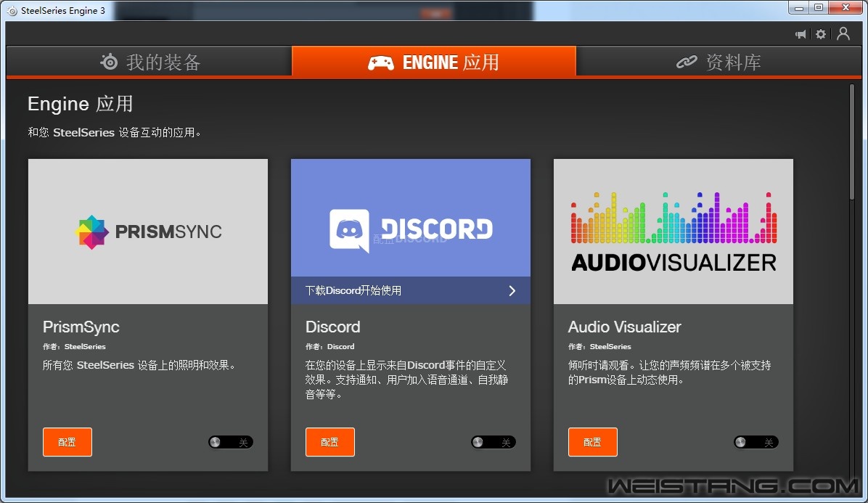Image resolution: width=868 pixels, height=503 pixels.
Task: Toggle the PrismSync on/off switch
Action: 231,442
